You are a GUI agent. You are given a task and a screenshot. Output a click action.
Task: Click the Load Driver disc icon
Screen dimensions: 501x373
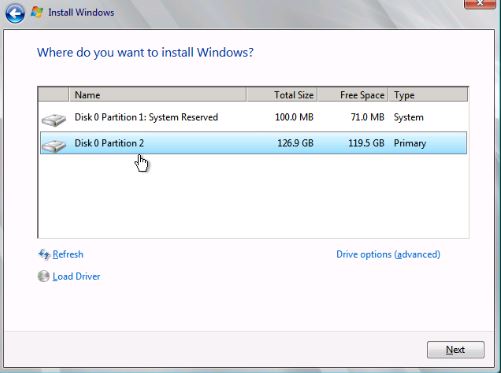[44, 276]
